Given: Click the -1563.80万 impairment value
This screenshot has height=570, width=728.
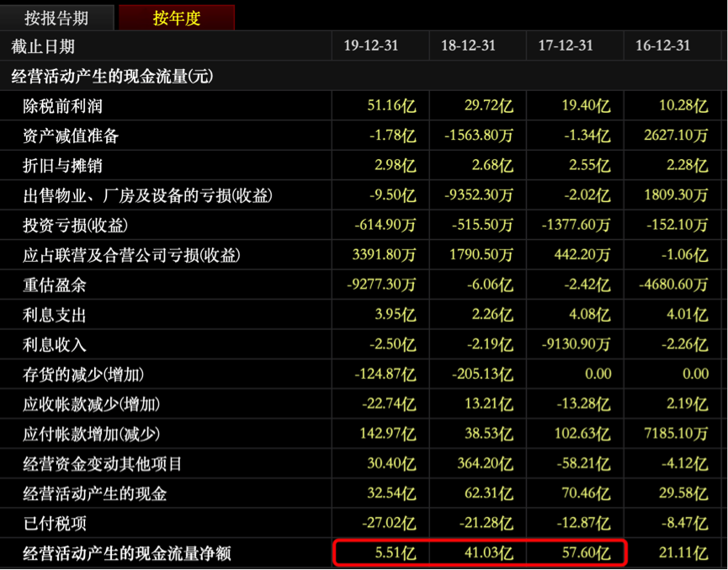Looking at the screenshot, I should coord(479,136).
